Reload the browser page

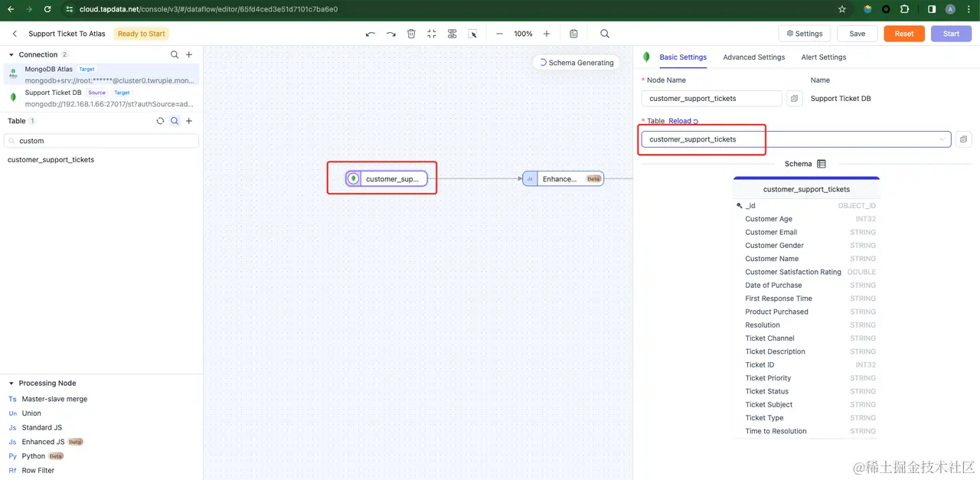[x=47, y=9]
